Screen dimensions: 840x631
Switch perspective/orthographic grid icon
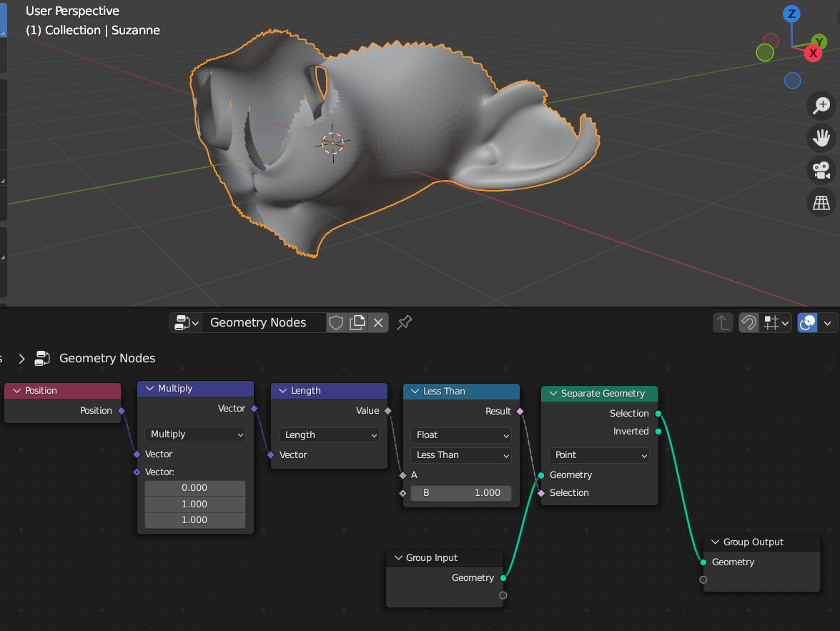[821, 202]
